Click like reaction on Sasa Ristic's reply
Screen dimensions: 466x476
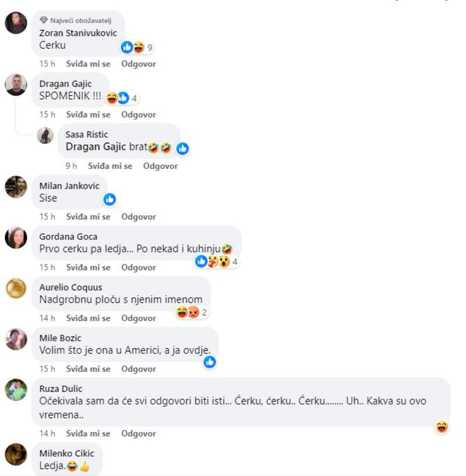coord(183,149)
